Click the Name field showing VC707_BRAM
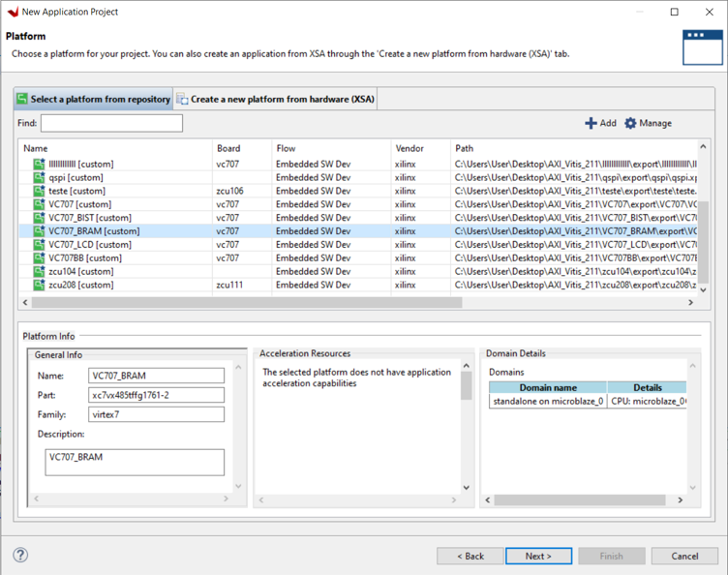Image resolution: width=728 pixels, height=575 pixels. pos(156,376)
